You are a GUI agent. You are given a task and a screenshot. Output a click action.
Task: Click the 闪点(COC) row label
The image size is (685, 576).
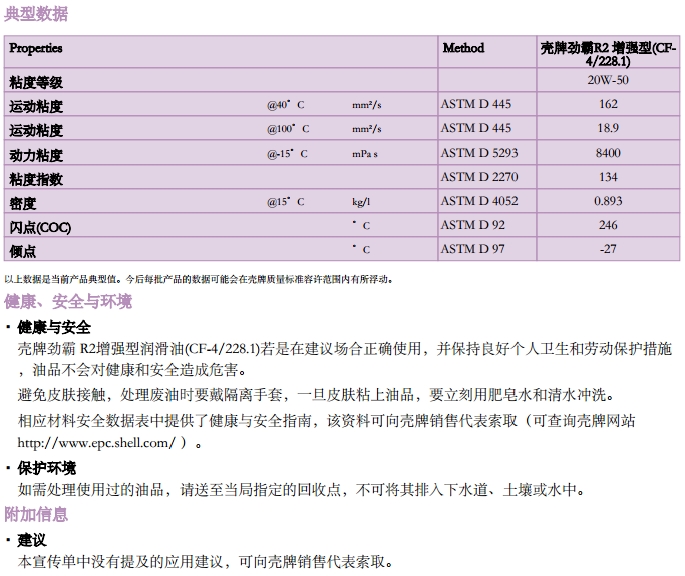click(40, 227)
